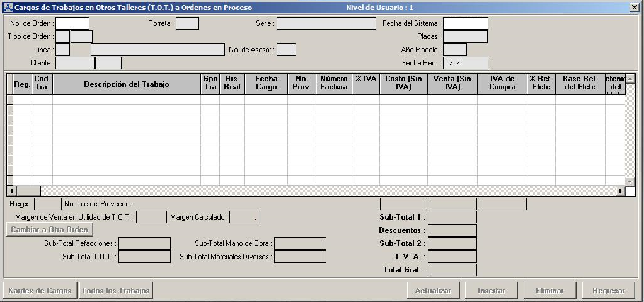Click the Número Factura column header
The height and width of the screenshot is (302, 644).
[333, 84]
